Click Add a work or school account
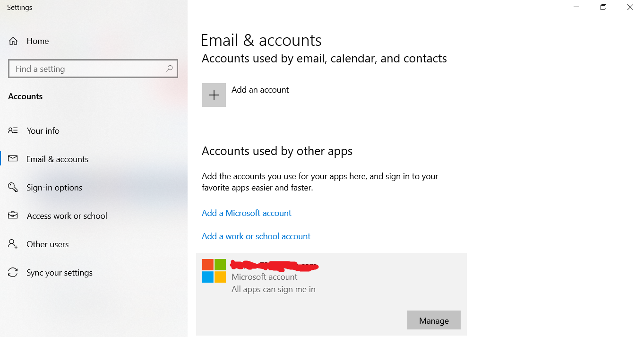 pos(256,236)
